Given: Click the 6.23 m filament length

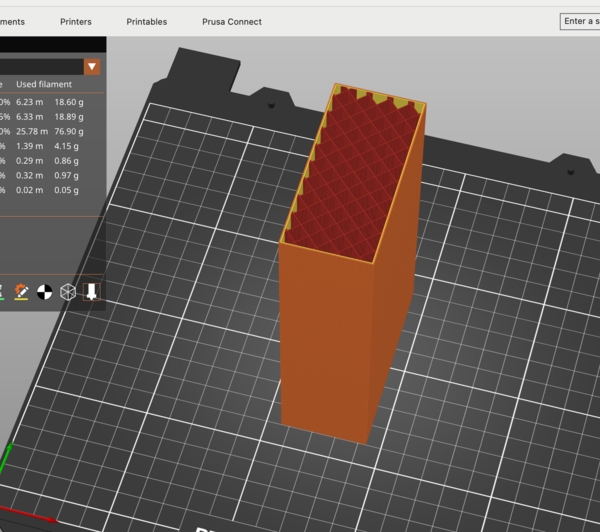Looking at the screenshot, I should [29, 102].
